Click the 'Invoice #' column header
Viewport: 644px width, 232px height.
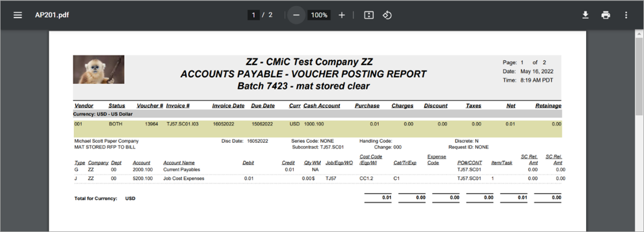178,106
